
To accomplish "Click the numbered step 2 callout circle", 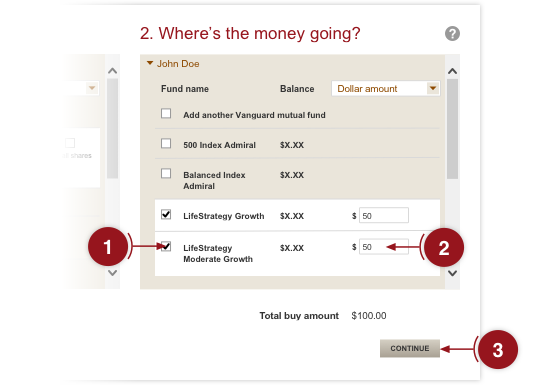I will coord(444,247).
